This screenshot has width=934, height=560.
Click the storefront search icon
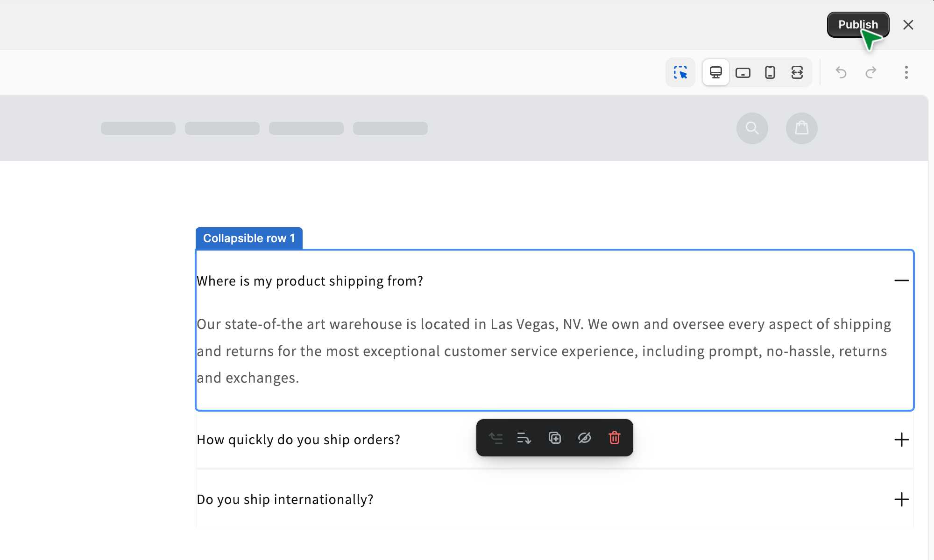click(752, 128)
